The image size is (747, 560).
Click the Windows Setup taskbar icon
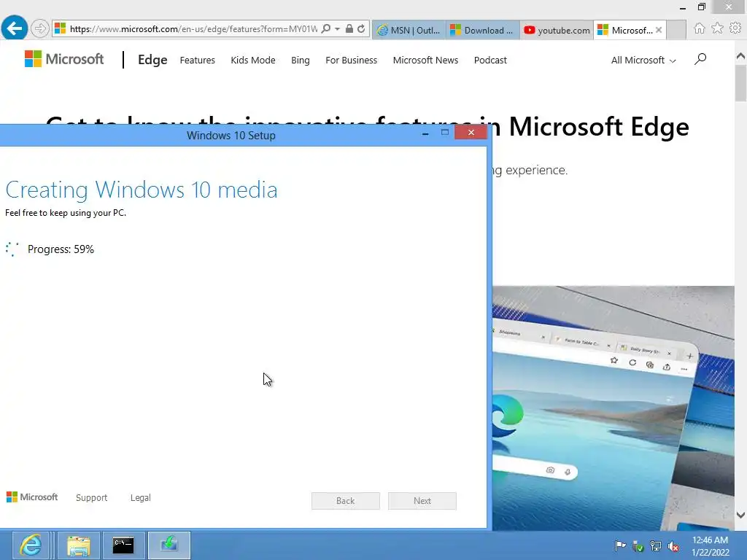pos(169,545)
